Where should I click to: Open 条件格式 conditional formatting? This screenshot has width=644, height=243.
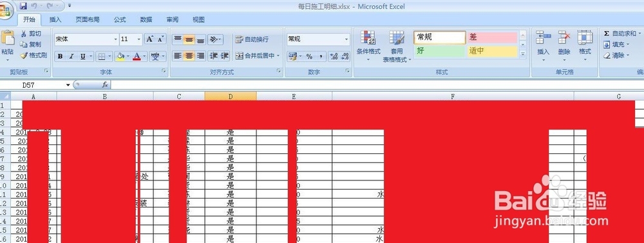click(x=368, y=46)
